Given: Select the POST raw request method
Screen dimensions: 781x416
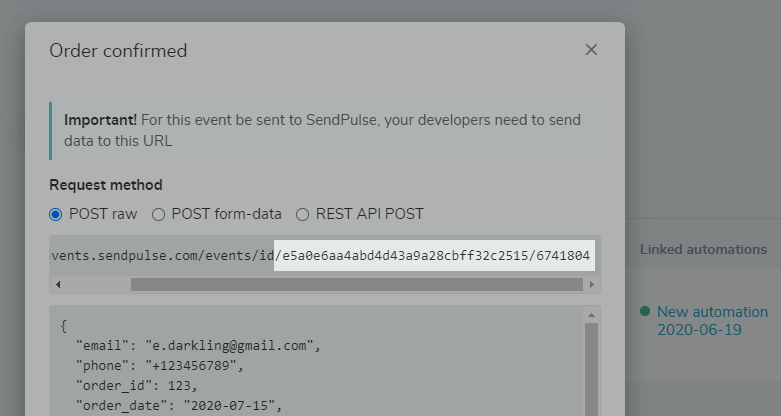Looking at the screenshot, I should [x=56, y=214].
